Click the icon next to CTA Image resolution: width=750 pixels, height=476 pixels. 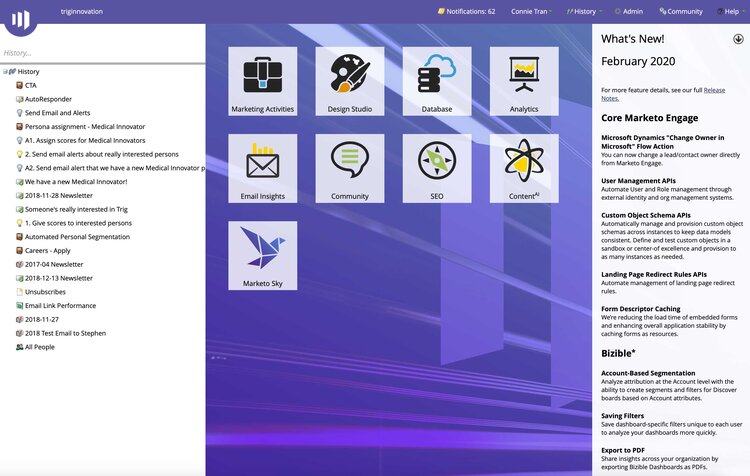pyautogui.click(x=20, y=85)
